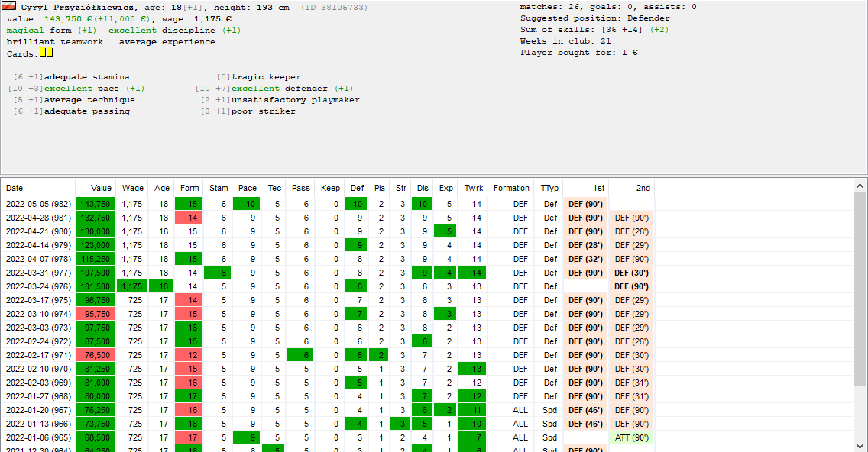This screenshot has width=868, height=452.
Task: Click the TTyp column header
Action: 549,188
